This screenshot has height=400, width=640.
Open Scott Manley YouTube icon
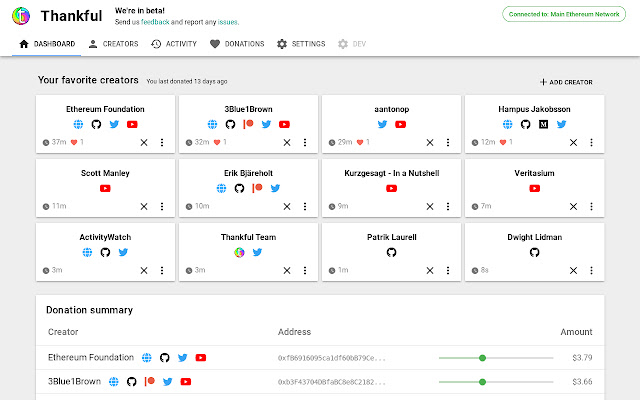[x=105, y=188]
